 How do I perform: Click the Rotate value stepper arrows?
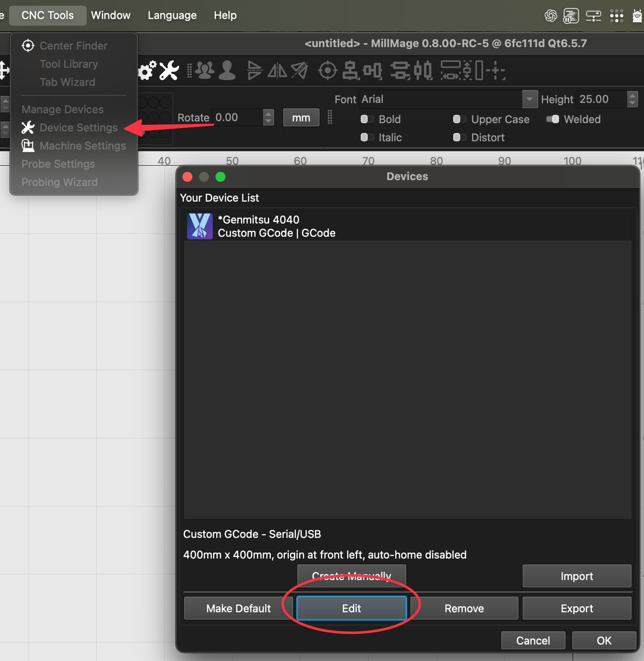pyautogui.click(x=268, y=117)
